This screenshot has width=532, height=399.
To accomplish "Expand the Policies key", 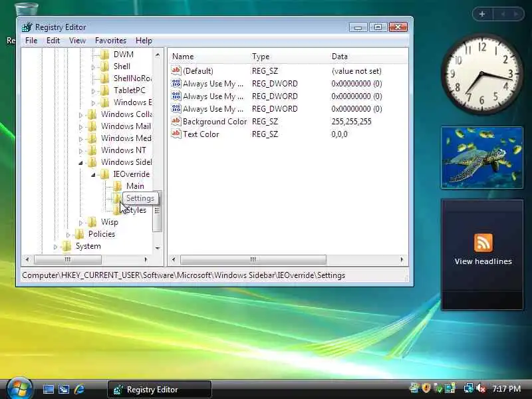I will click(x=68, y=235).
